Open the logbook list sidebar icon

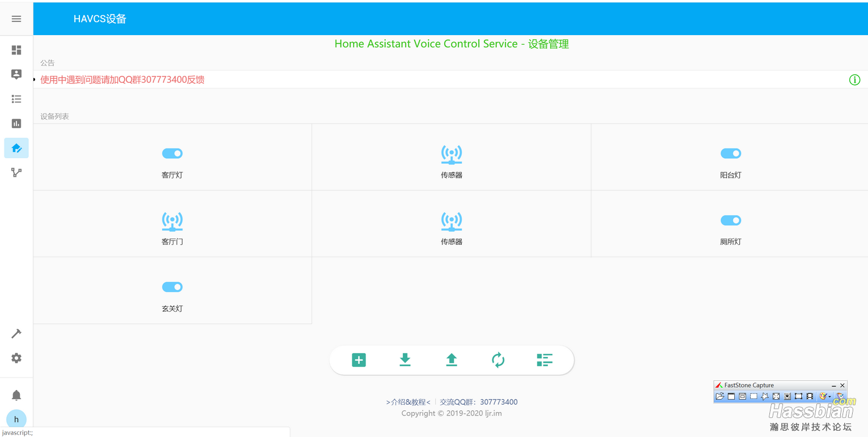(16, 99)
